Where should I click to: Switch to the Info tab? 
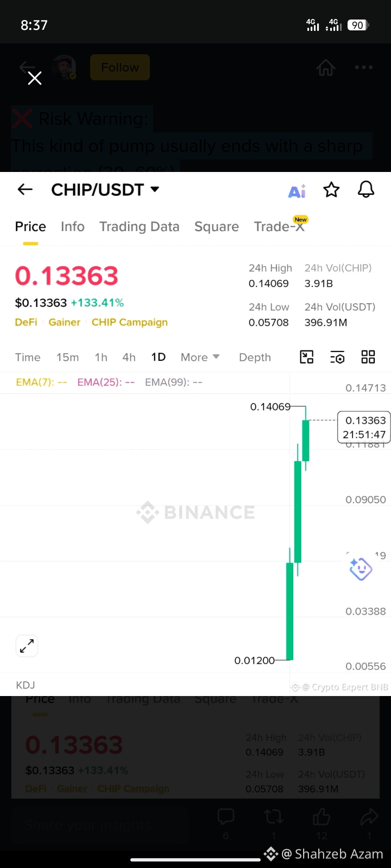(x=73, y=226)
